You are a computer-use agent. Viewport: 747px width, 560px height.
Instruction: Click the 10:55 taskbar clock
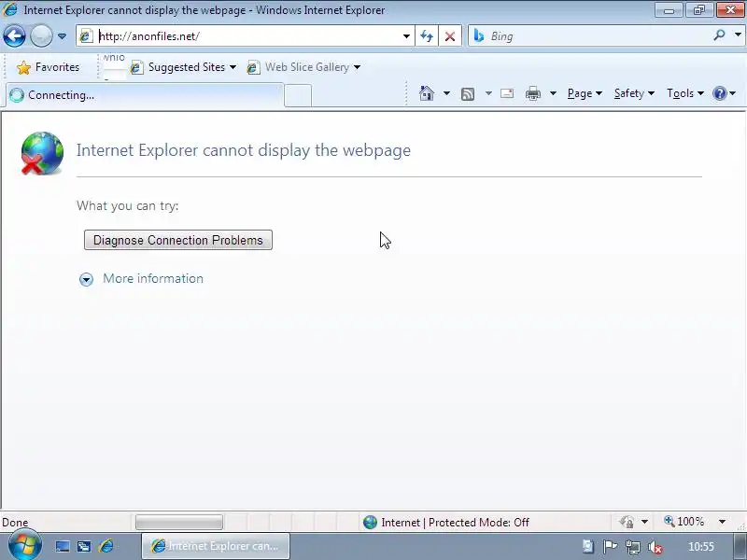point(701,547)
